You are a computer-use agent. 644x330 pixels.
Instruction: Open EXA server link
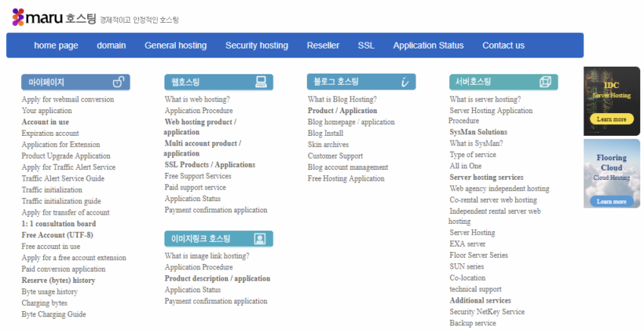click(467, 244)
